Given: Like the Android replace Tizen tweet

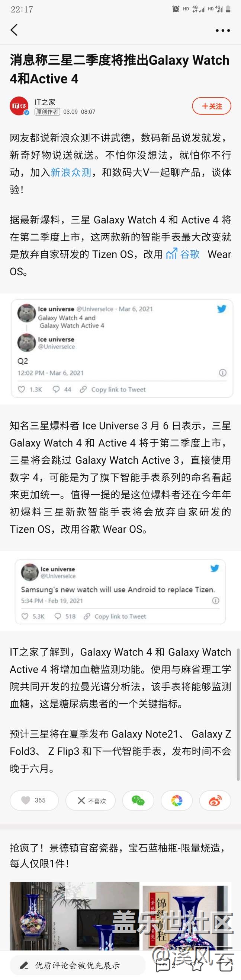Looking at the screenshot, I should click(25, 616).
